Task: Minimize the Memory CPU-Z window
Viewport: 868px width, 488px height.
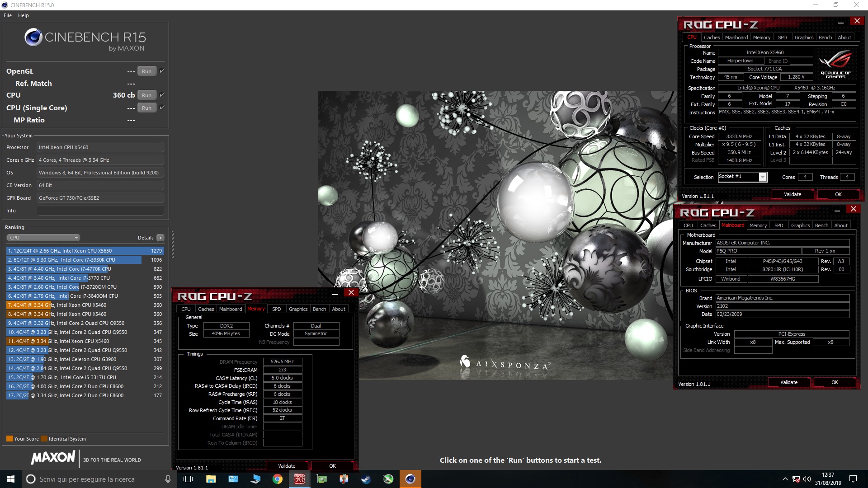Action: (335, 294)
